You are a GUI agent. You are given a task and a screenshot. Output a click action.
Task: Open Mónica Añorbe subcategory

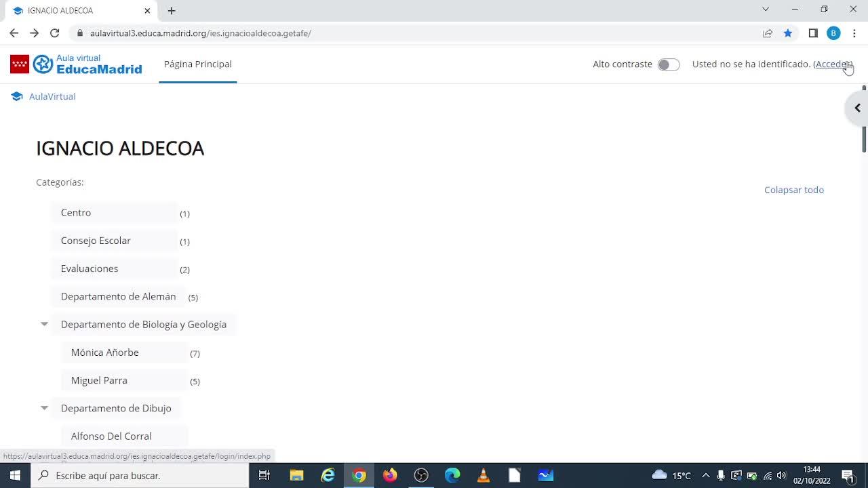point(104,352)
